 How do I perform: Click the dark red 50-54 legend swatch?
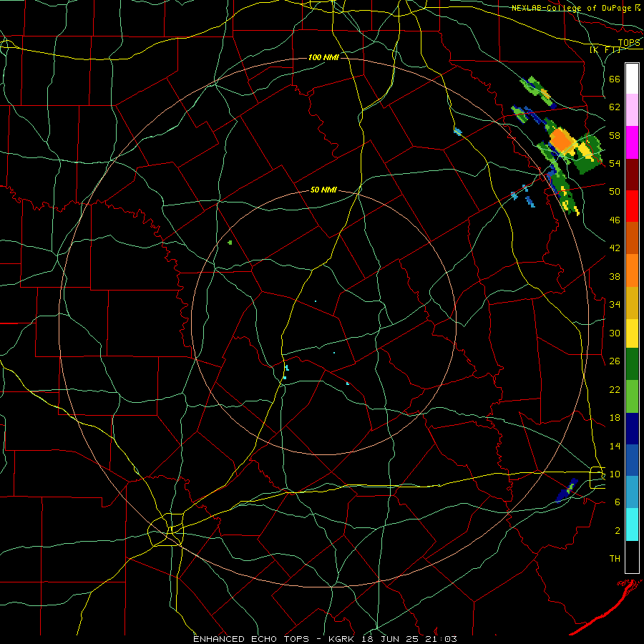pos(632,175)
